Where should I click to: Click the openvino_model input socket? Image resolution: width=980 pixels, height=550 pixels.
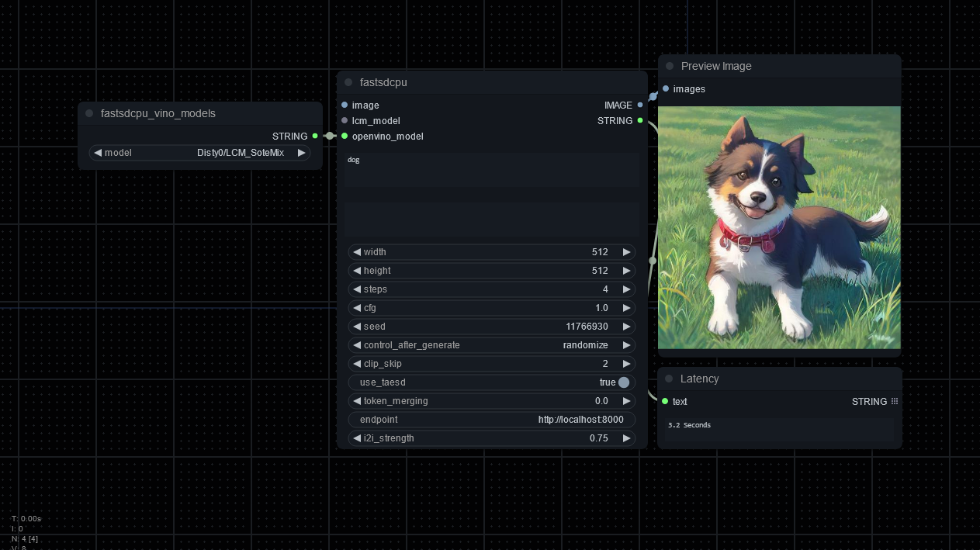345,136
